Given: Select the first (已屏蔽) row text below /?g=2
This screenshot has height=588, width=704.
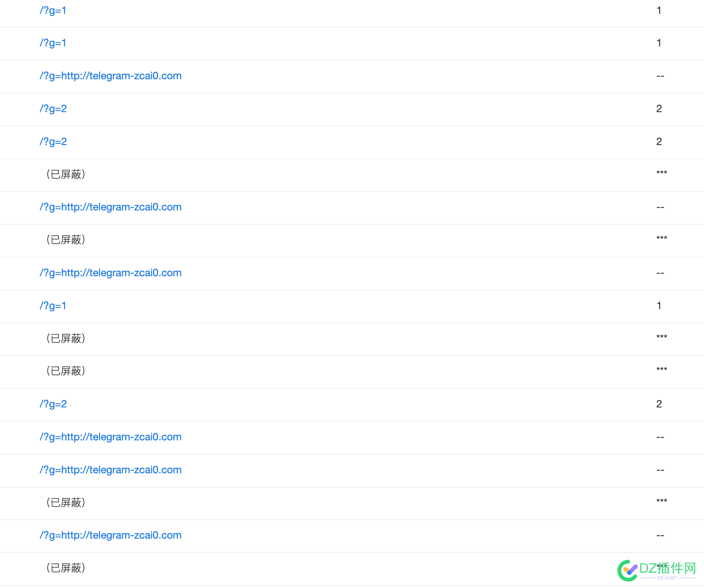Looking at the screenshot, I should coord(66,174).
